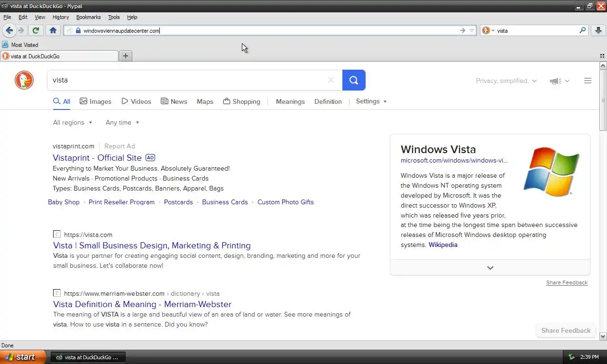Switch to News results
This screenshot has width=607, height=364.
174,101
